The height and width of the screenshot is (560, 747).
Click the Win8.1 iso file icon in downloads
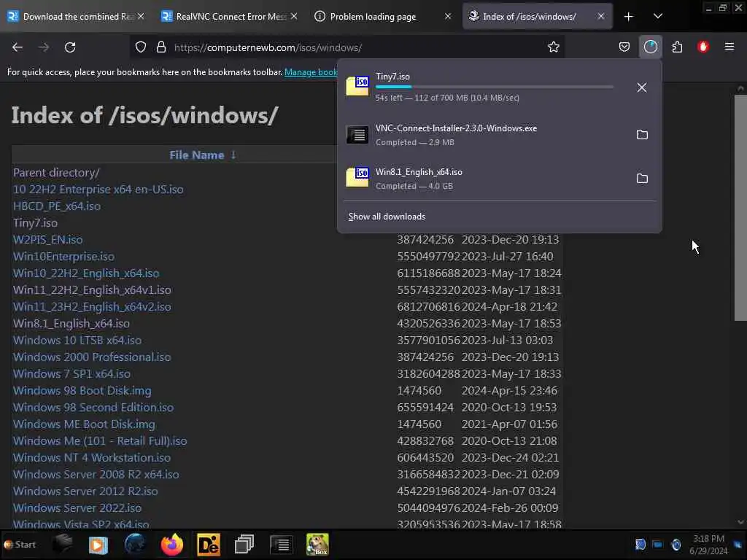tap(357, 177)
